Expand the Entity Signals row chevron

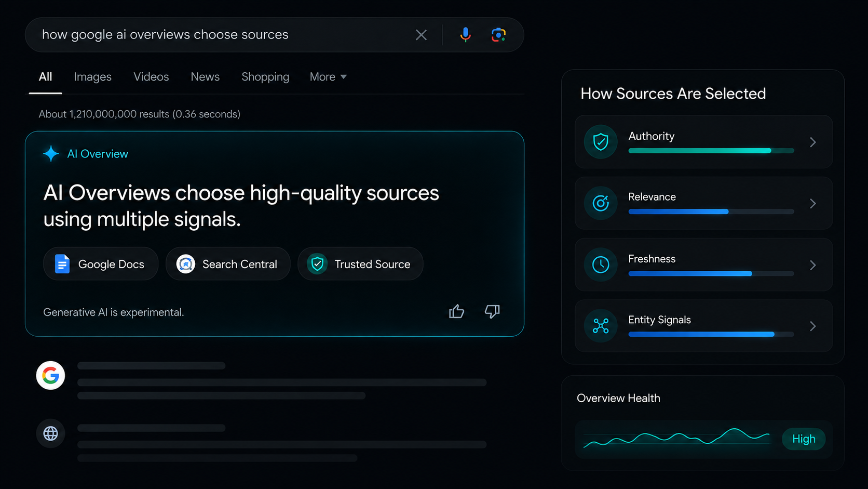(x=813, y=326)
